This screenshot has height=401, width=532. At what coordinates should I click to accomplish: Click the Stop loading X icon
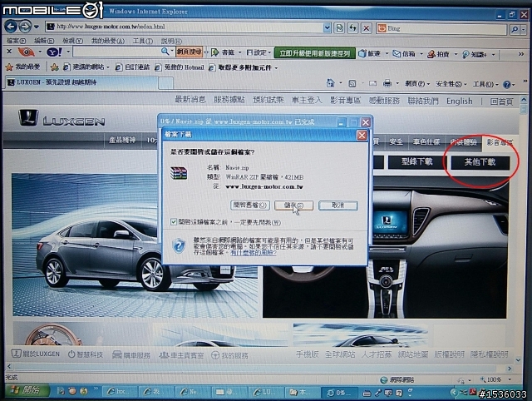367,28
